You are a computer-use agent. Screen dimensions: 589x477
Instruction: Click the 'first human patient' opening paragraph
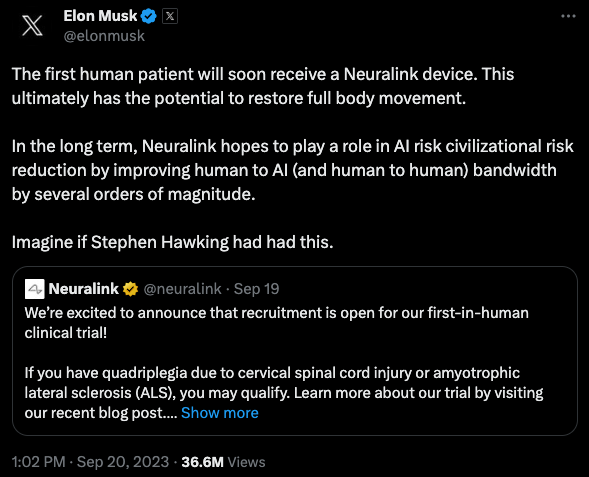pyautogui.click(x=263, y=86)
